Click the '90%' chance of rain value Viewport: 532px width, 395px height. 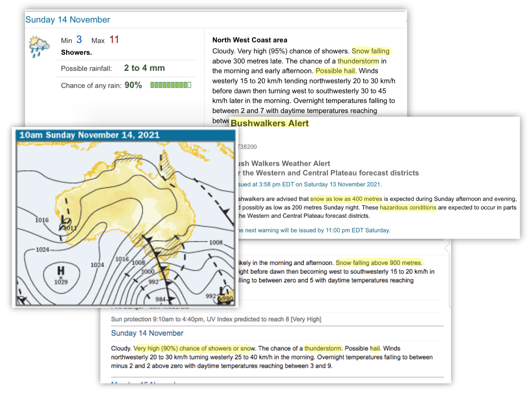coord(133,85)
